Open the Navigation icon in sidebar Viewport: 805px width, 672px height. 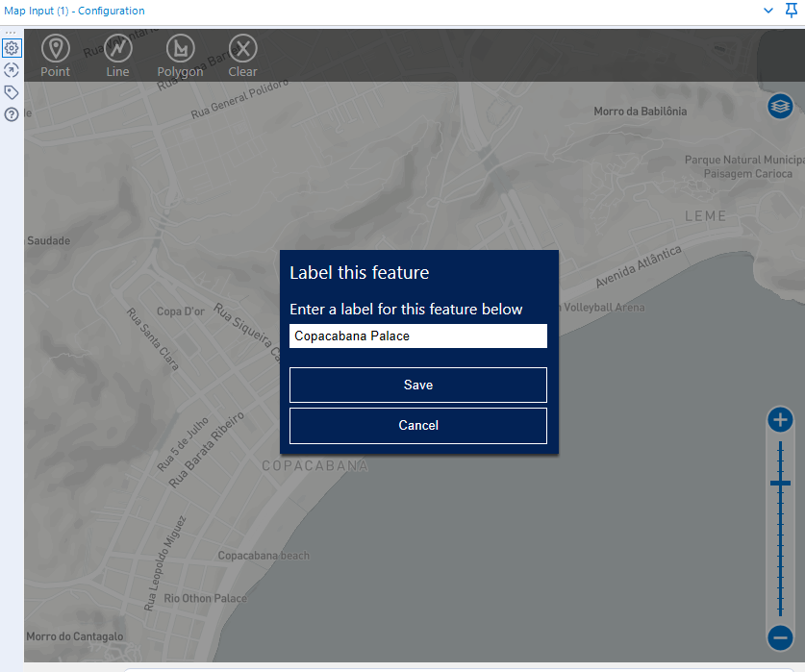tap(12, 70)
